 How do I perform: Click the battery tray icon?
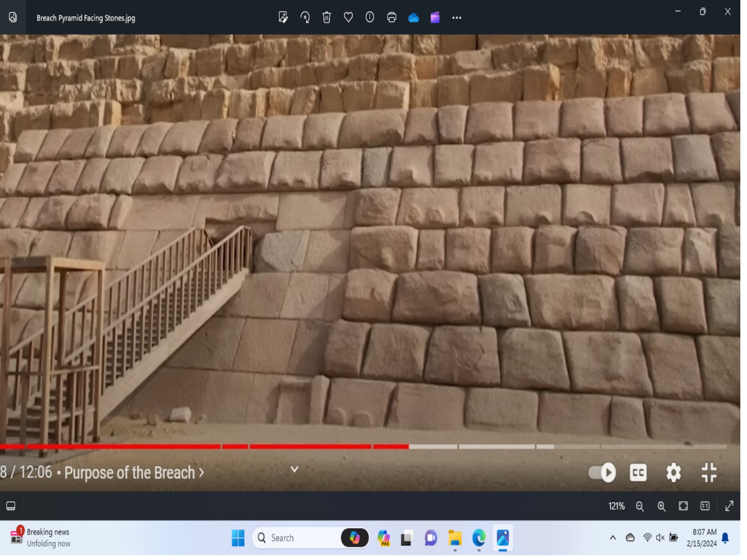(x=680, y=542)
